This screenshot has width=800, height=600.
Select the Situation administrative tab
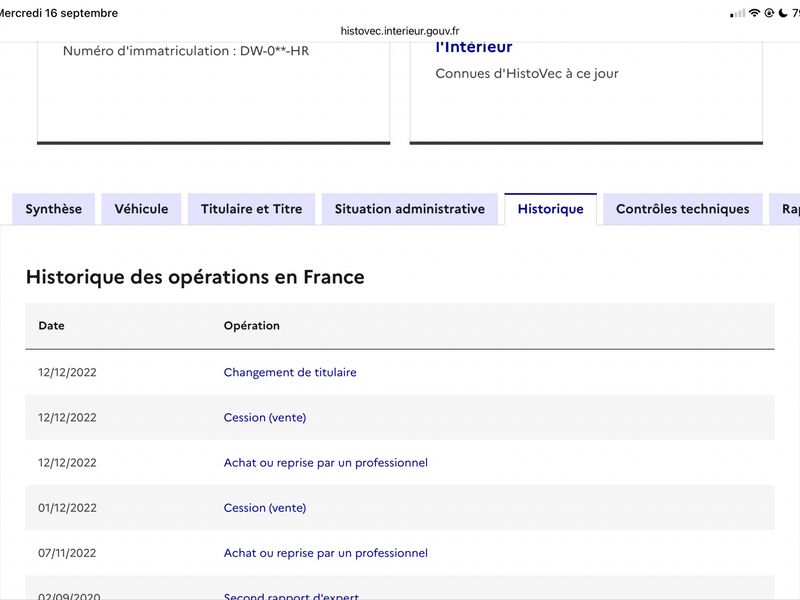point(410,209)
